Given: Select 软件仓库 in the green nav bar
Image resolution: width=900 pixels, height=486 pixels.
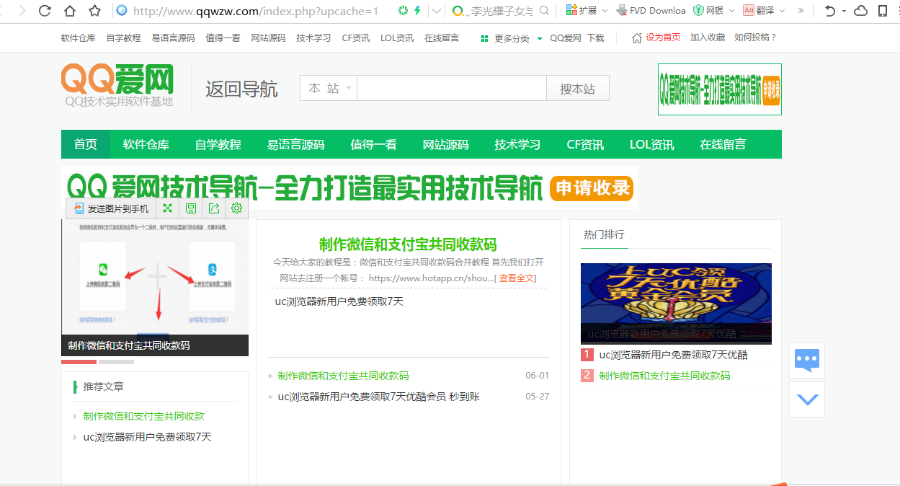Looking at the screenshot, I should coord(146,144).
